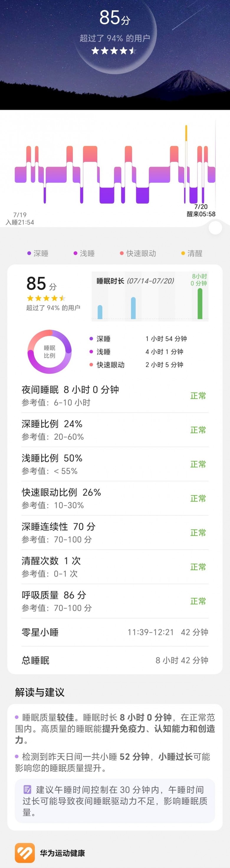The height and width of the screenshot is (868, 230).
Task: Click the star rating under top 85分 score
Action: tap(114, 51)
